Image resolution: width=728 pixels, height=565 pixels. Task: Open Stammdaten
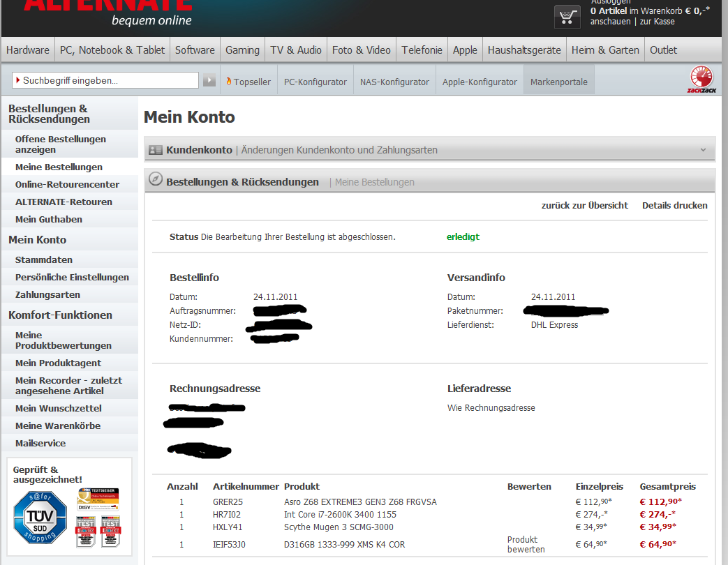coord(70,259)
